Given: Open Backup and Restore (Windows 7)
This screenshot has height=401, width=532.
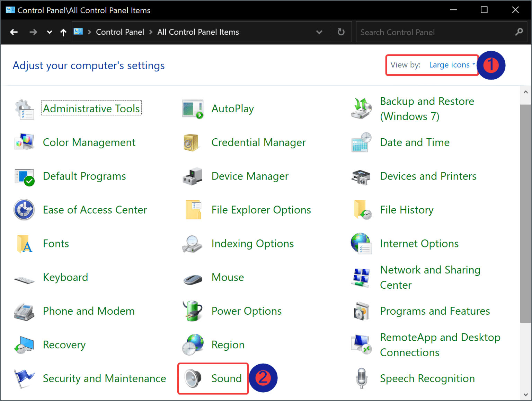Looking at the screenshot, I should [427, 108].
